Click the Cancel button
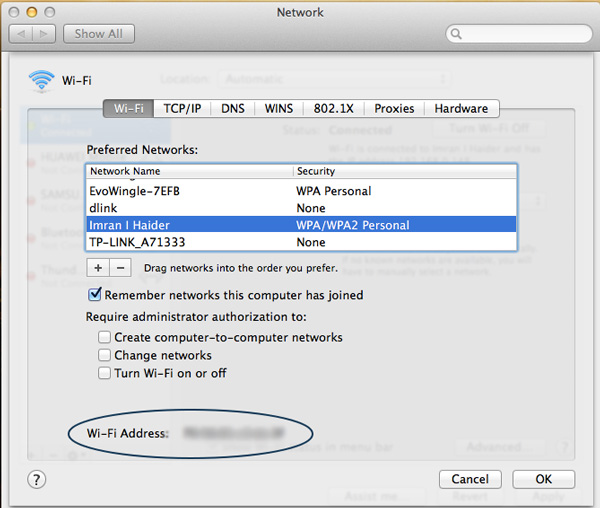Image resolution: width=600 pixels, height=508 pixels. 470,479
